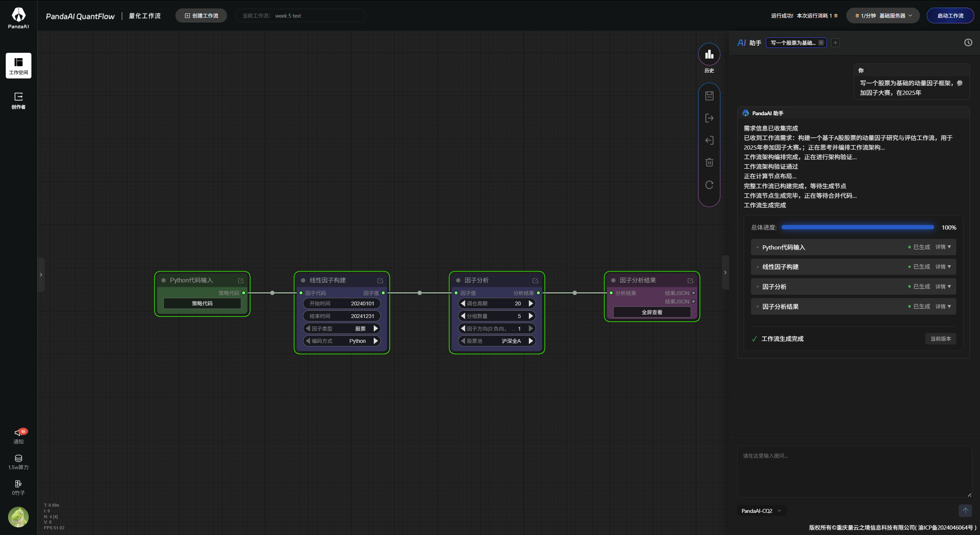
Task: Click the export workflow icon
Action: (x=709, y=118)
